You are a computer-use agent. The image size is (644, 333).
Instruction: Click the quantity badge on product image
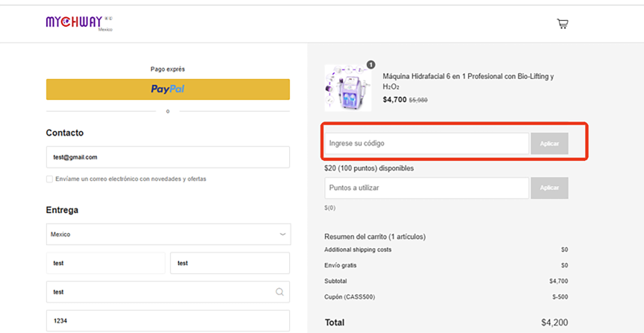pos(371,65)
